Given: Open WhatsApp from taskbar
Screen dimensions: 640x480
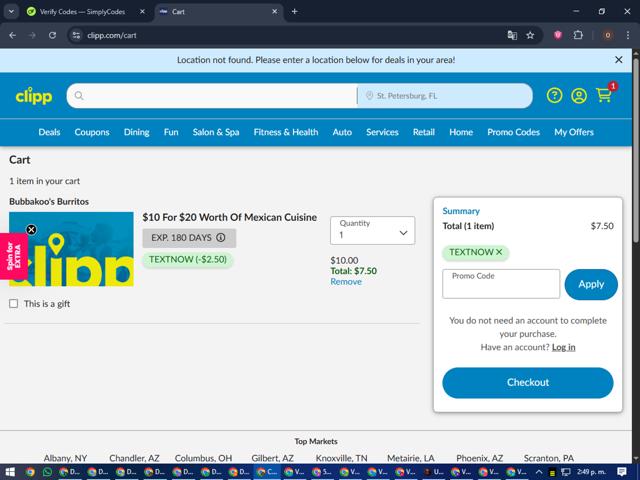Looking at the screenshot, I should (x=47, y=472).
